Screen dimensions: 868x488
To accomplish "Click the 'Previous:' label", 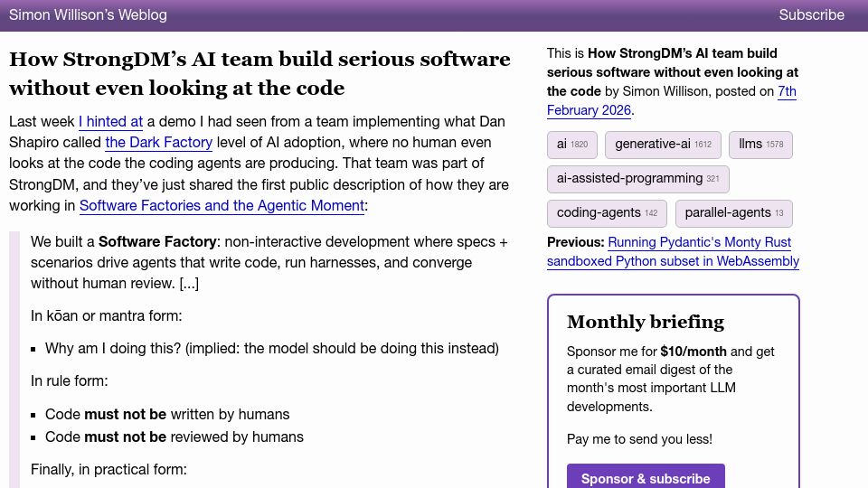I will coord(575,242).
